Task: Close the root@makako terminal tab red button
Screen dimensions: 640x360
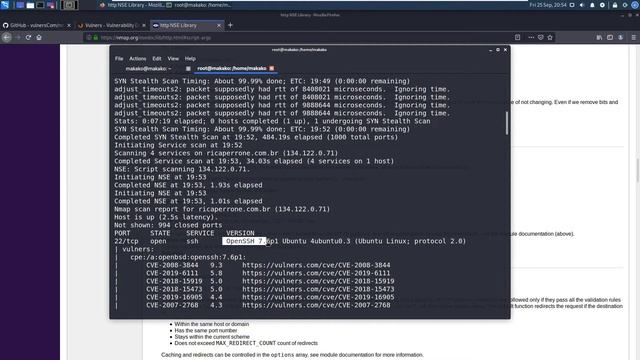Action: [272, 69]
